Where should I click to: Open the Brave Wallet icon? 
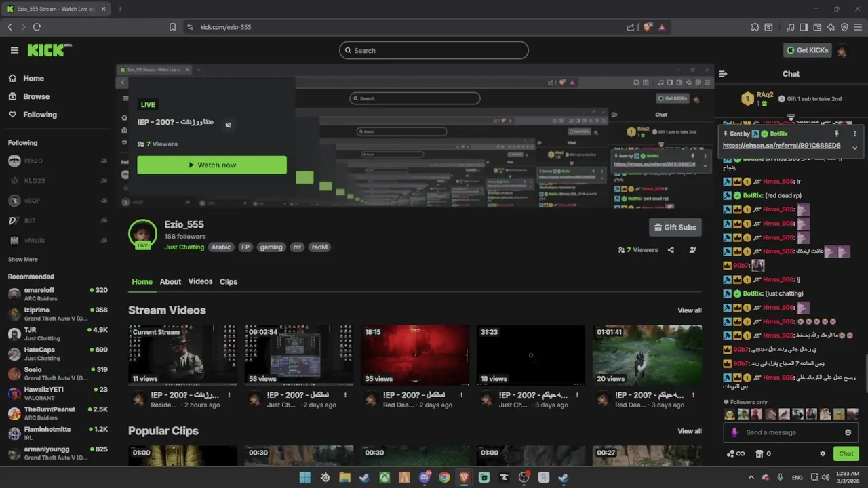click(x=817, y=27)
